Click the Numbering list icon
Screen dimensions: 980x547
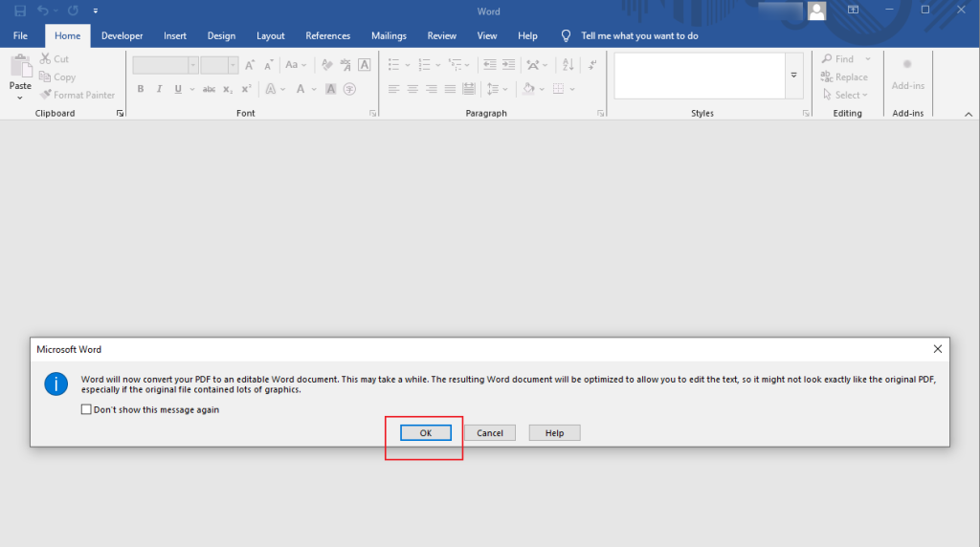point(424,65)
